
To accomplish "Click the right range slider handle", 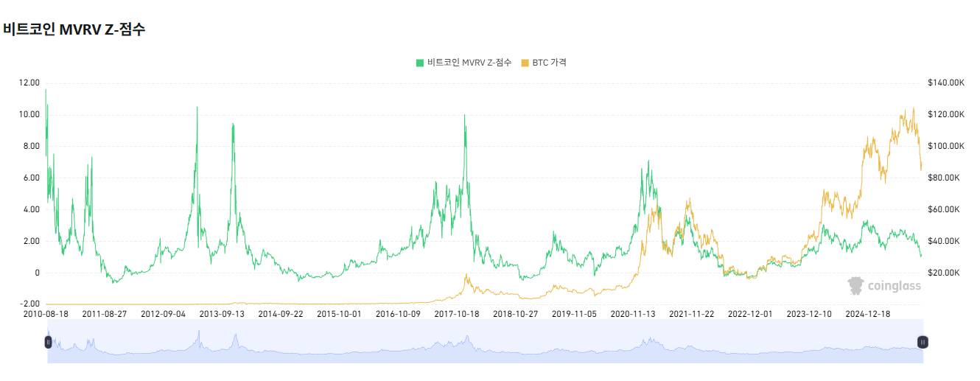I will (x=923, y=342).
